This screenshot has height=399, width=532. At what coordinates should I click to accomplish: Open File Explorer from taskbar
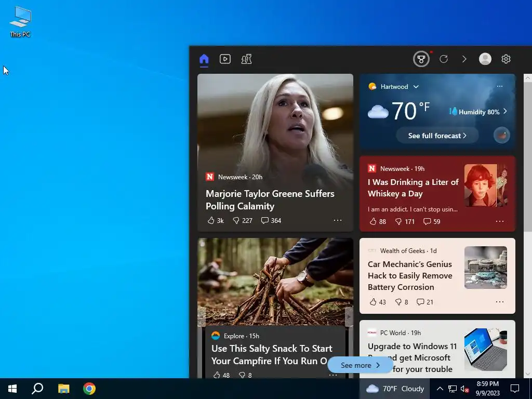[x=63, y=389]
